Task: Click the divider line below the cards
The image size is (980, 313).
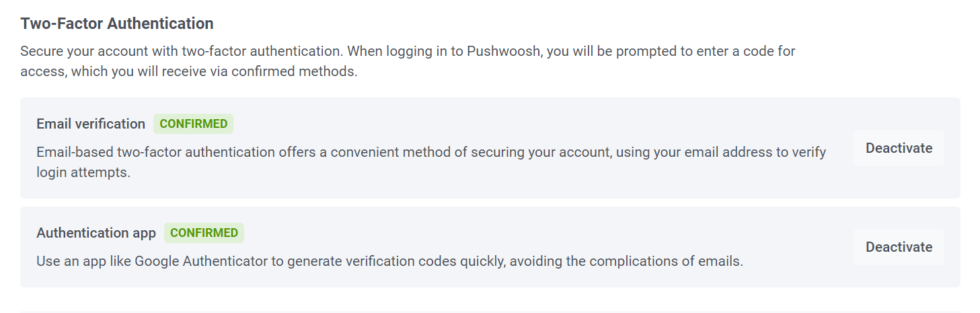Action: 490,312
